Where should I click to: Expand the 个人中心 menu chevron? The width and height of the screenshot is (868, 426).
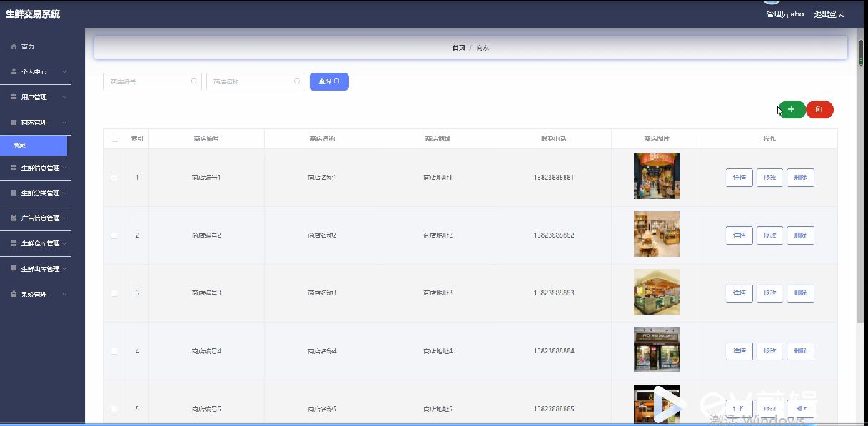[x=64, y=71]
